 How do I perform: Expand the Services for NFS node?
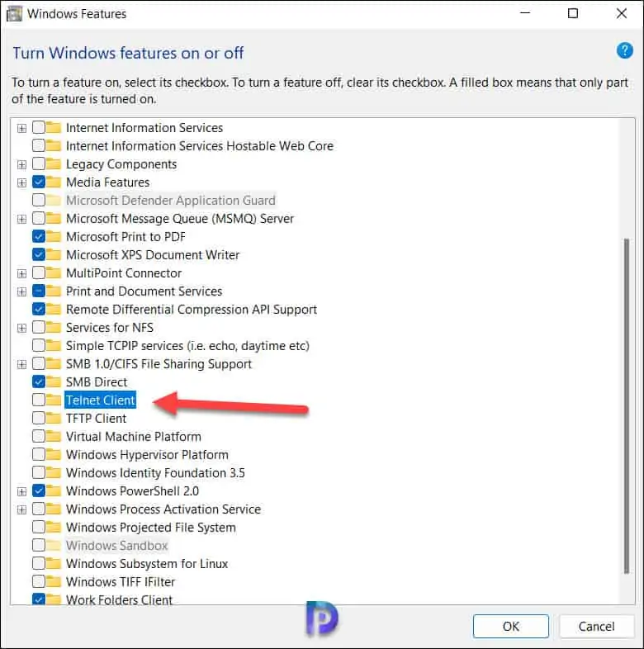pyautogui.click(x=22, y=329)
